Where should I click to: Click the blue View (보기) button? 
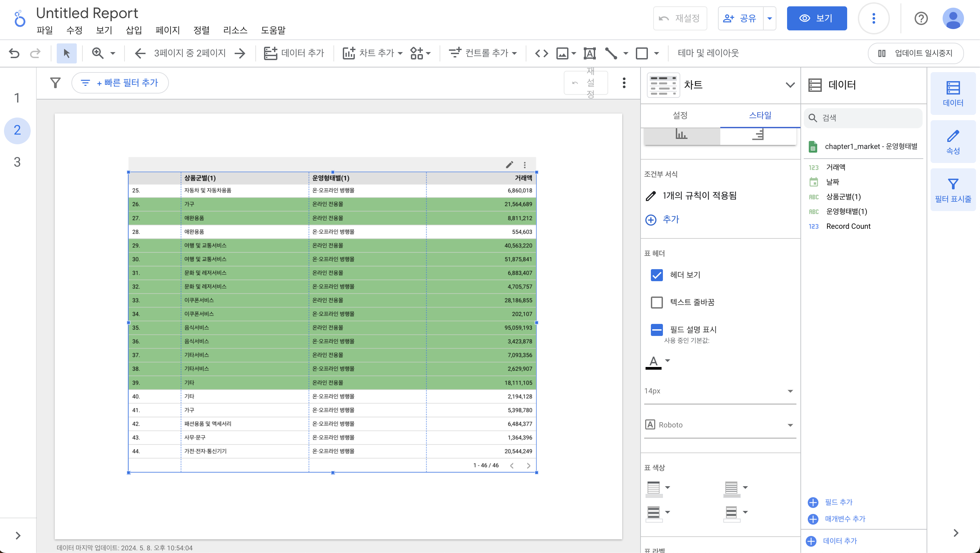tap(816, 18)
